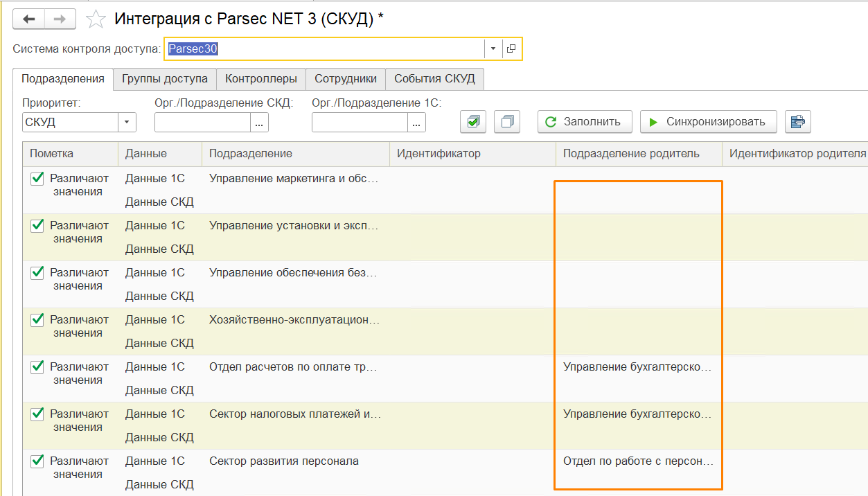The height and width of the screenshot is (496, 868).
Task: Expand the Система контроля доступа dropdown
Action: [493, 48]
